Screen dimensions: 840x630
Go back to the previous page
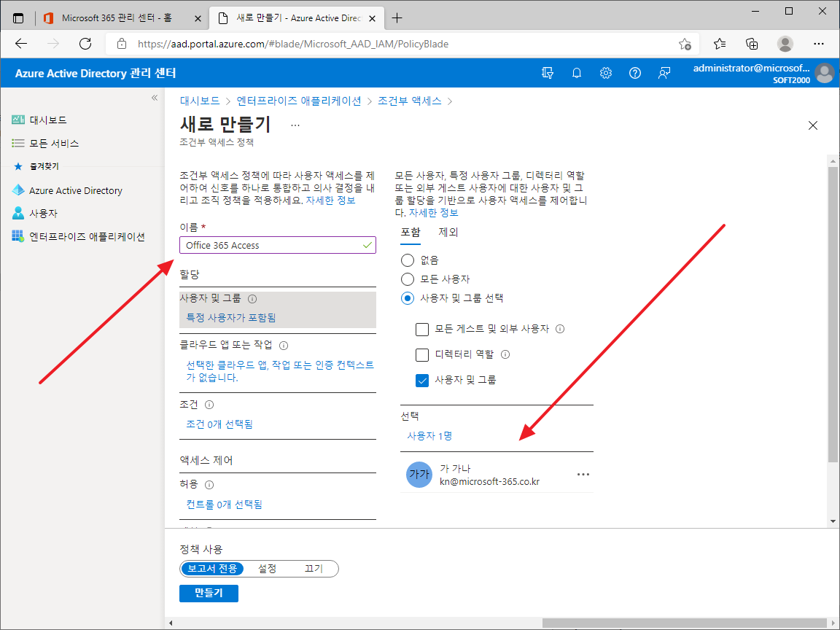[x=21, y=44]
